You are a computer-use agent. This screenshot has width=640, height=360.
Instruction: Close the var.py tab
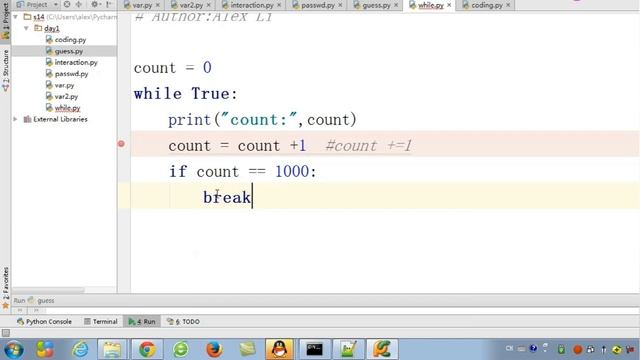(158, 5)
